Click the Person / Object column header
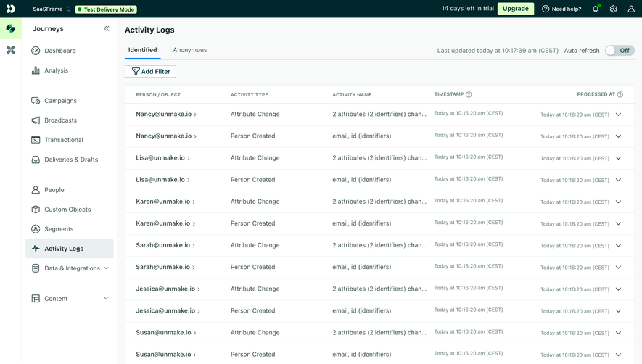642x364 pixels. click(x=158, y=94)
